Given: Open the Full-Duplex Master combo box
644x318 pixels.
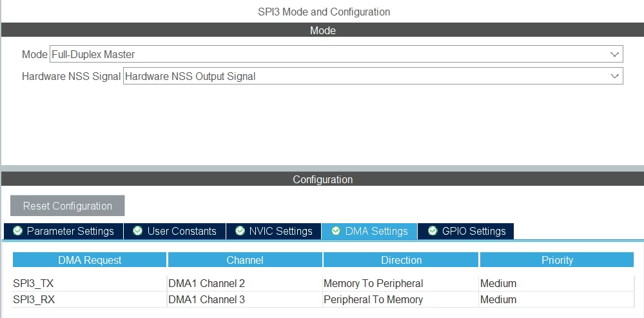Looking at the screenshot, I should (336, 54).
